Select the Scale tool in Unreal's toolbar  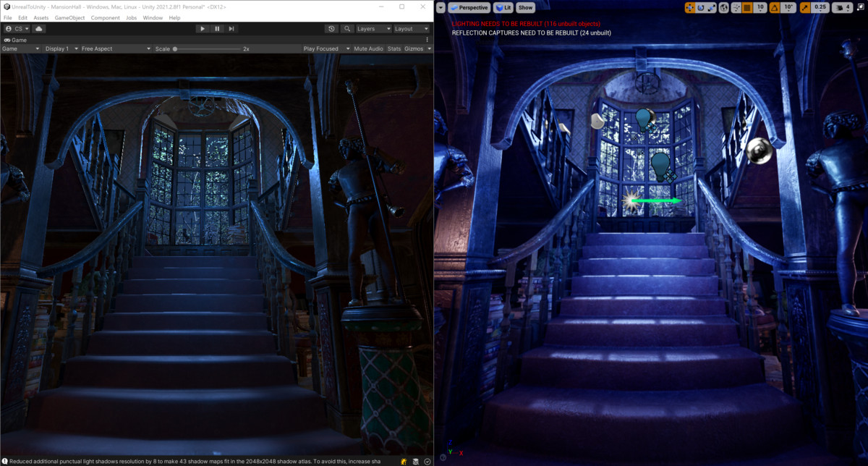click(712, 7)
